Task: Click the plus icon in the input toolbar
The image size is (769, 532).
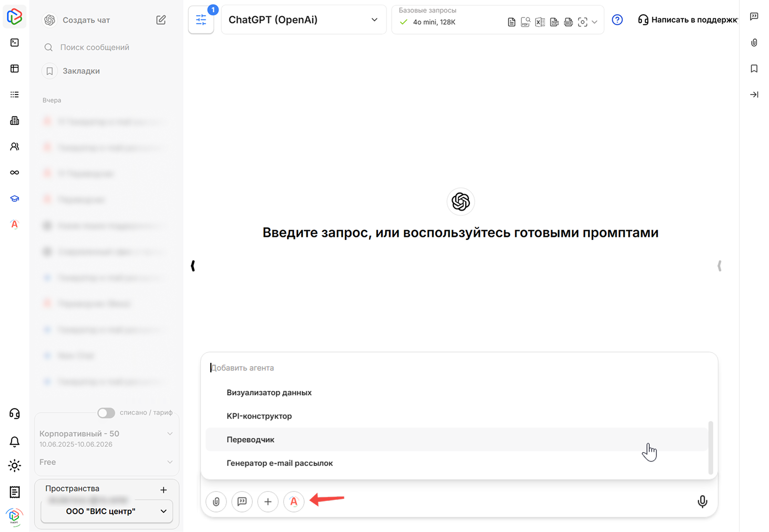Action: click(268, 502)
